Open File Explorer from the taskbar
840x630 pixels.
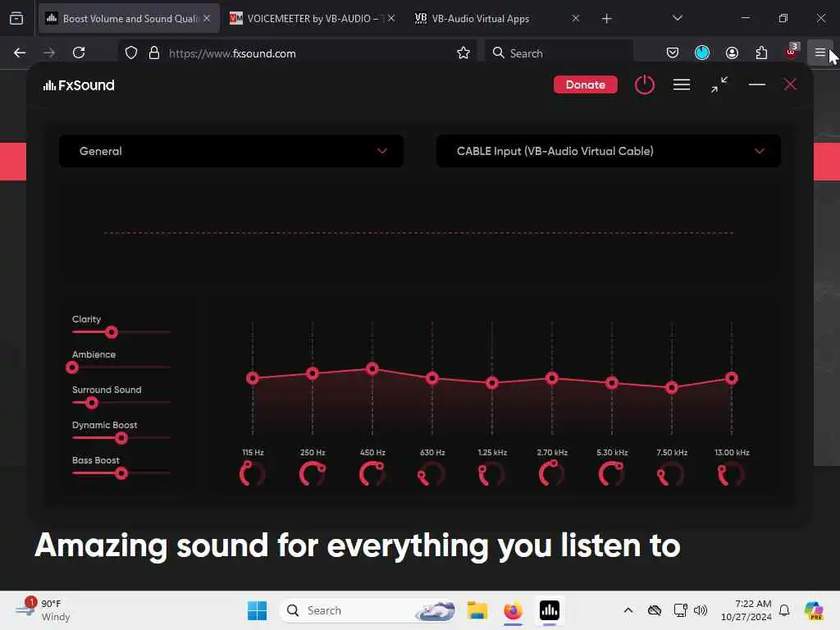click(477, 610)
